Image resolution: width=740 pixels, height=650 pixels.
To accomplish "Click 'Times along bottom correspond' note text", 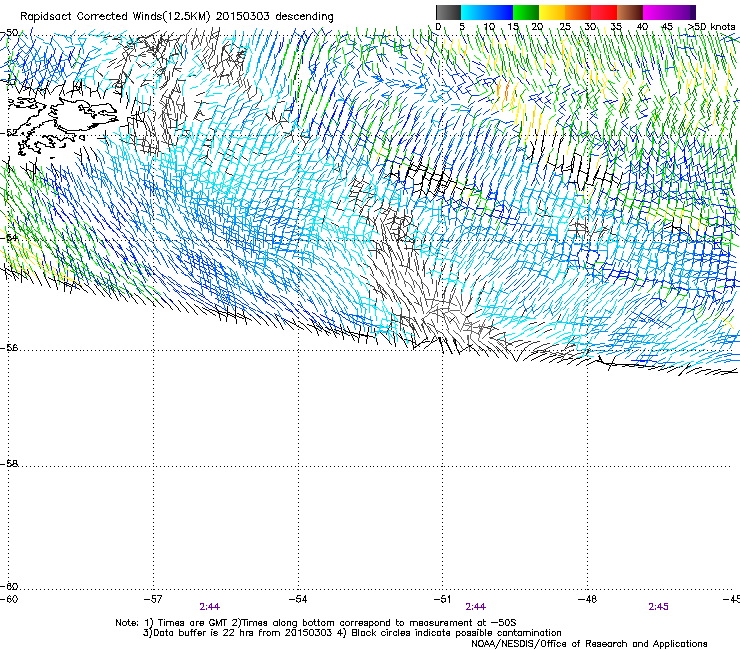I will point(376,623).
